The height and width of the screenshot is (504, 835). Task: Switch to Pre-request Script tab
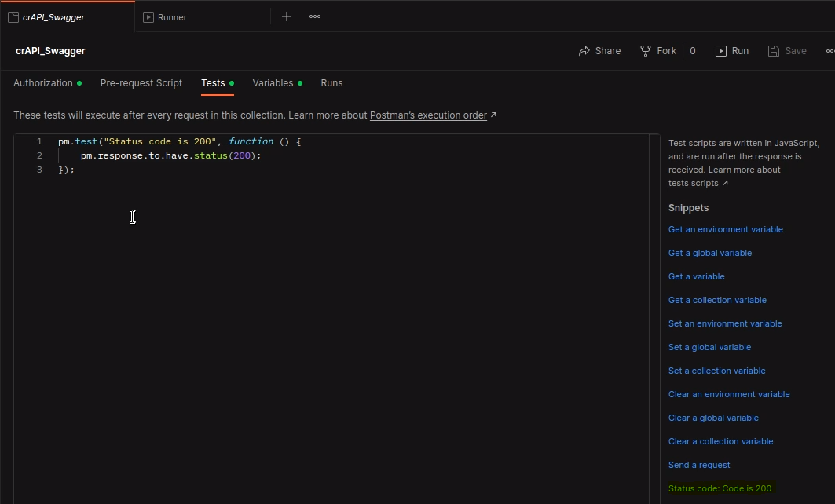[x=141, y=83]
